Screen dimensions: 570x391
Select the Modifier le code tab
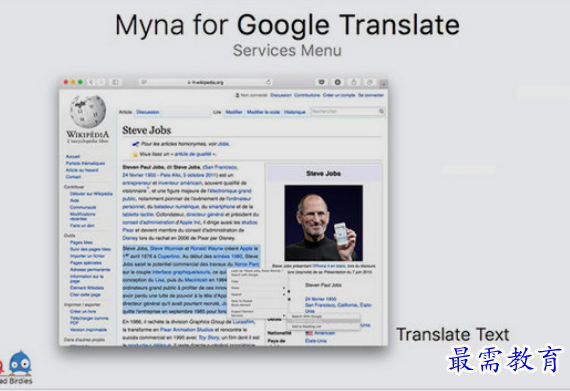tap(263, 112)
